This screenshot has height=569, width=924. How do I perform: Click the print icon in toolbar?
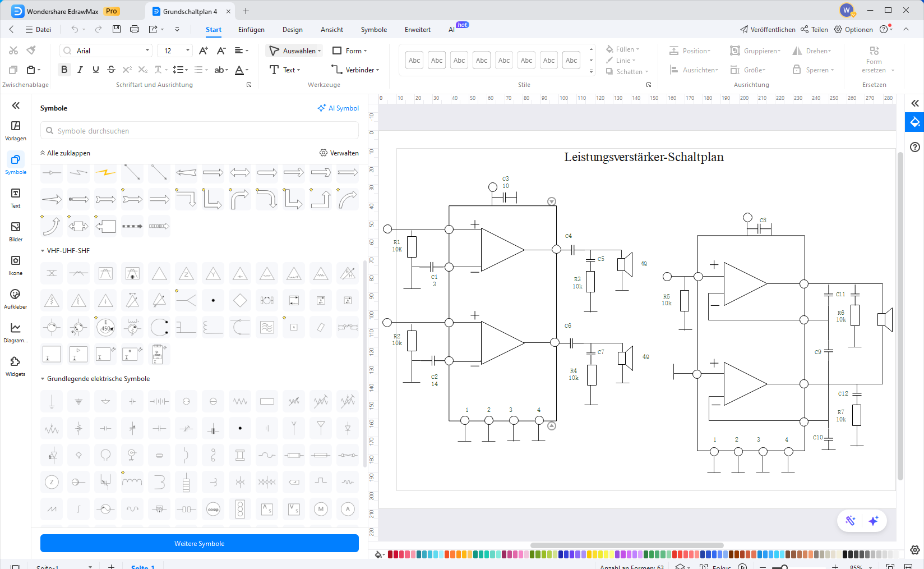(135, 29)
